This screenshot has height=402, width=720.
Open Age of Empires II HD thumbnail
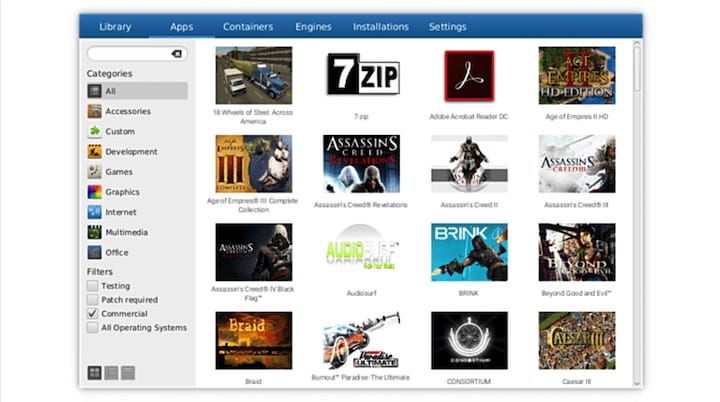pyautogui.click(x=577, y=75)
